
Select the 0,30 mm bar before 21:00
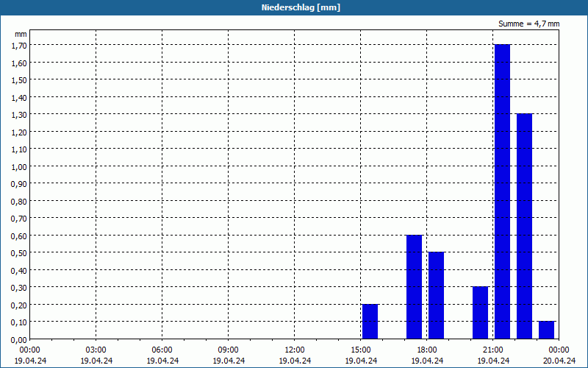481,313
